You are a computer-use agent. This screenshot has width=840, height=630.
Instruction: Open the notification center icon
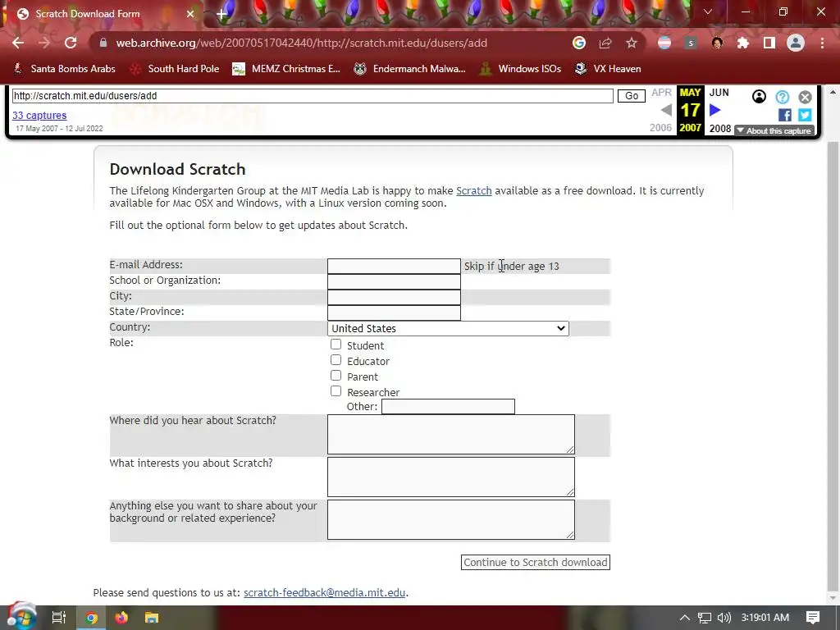[813, 618]
